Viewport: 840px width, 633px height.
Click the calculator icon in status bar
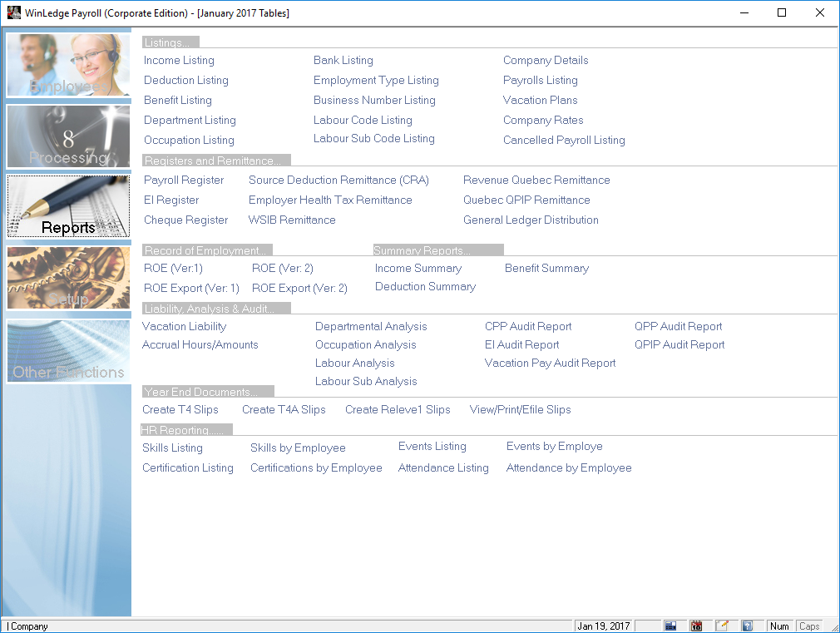671,626
